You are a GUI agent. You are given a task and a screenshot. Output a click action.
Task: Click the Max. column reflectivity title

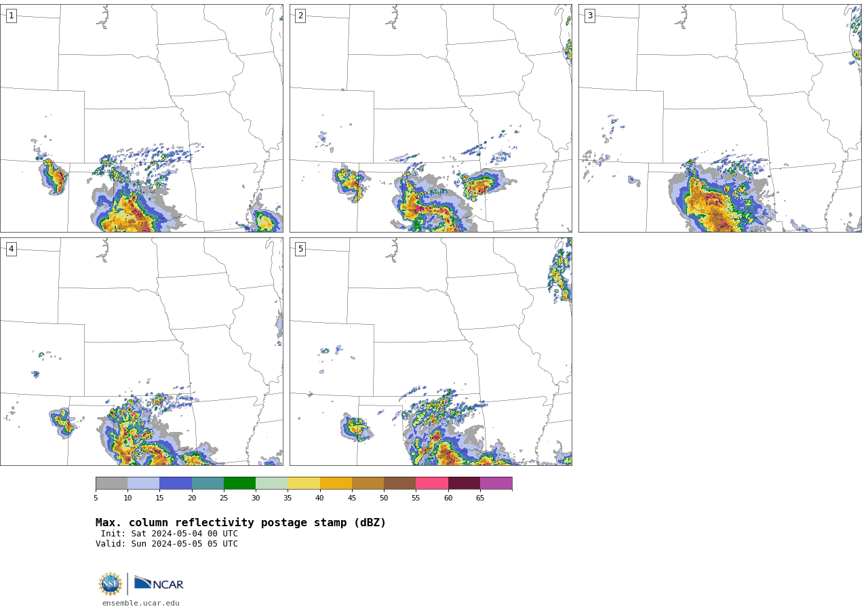(241, 523)
